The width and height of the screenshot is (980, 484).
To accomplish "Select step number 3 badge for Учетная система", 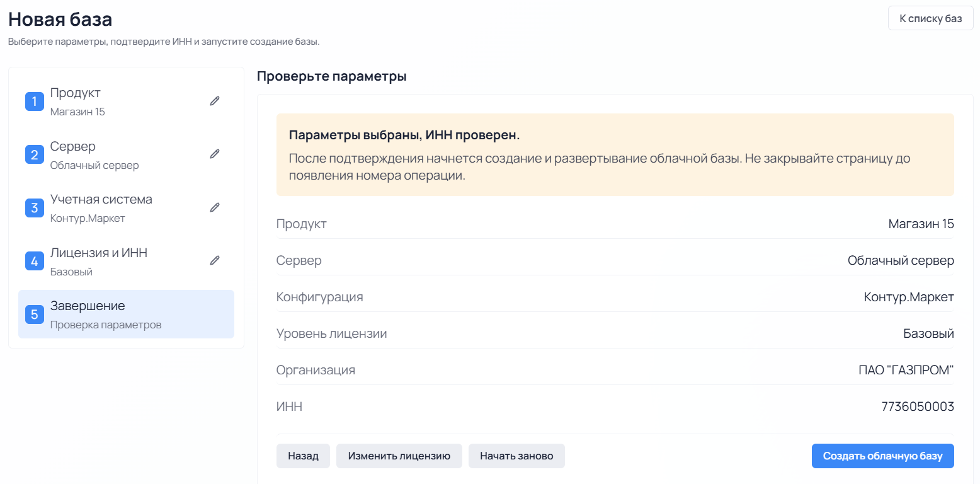I will 34,207.
